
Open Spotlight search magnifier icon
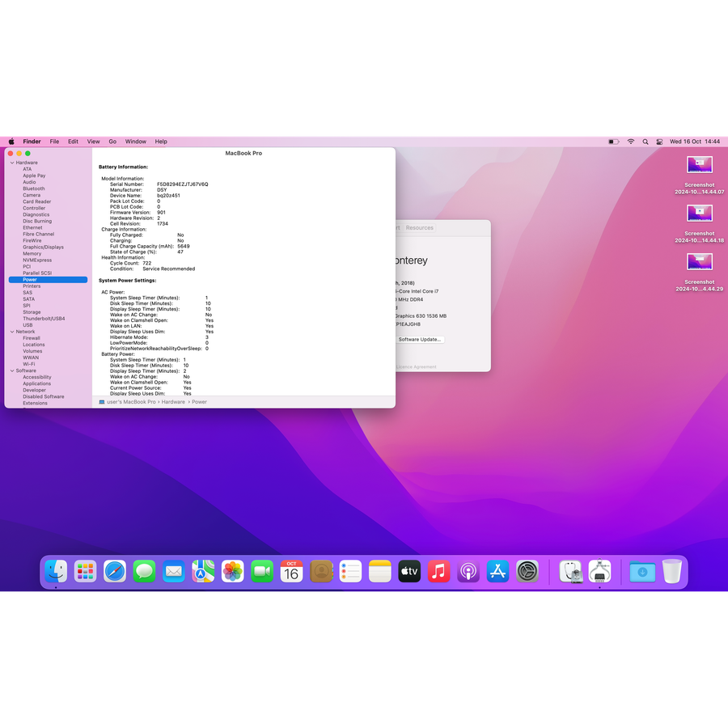click(x=645, y=142)
